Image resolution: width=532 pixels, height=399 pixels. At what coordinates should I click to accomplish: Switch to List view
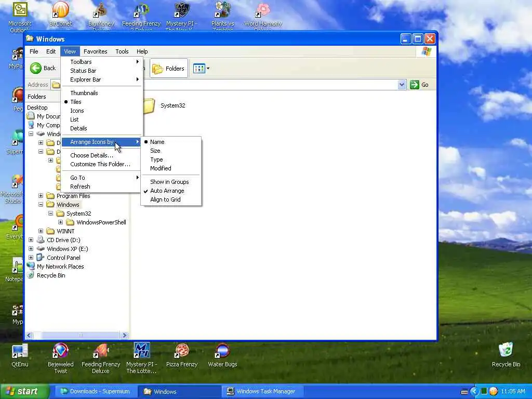(101, 119)
